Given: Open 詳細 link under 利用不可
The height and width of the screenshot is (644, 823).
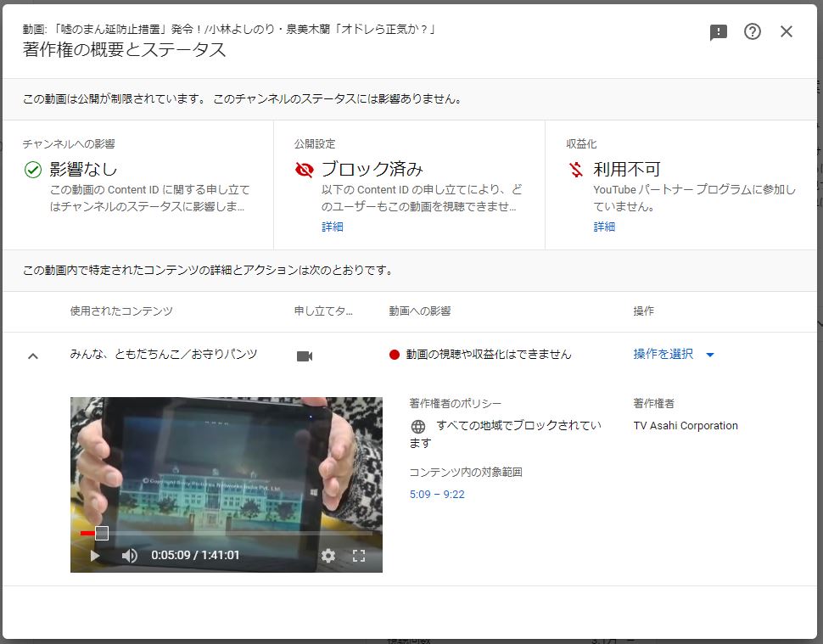Looking at the screenshot, I should [x=604, y=227].
